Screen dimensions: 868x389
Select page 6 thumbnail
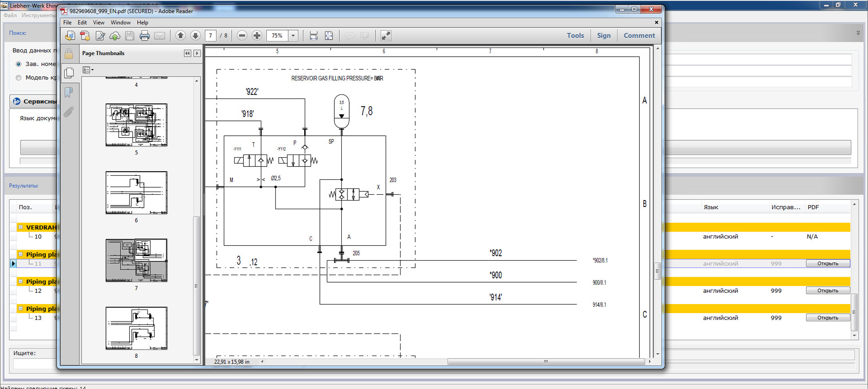tap(136, 193)
